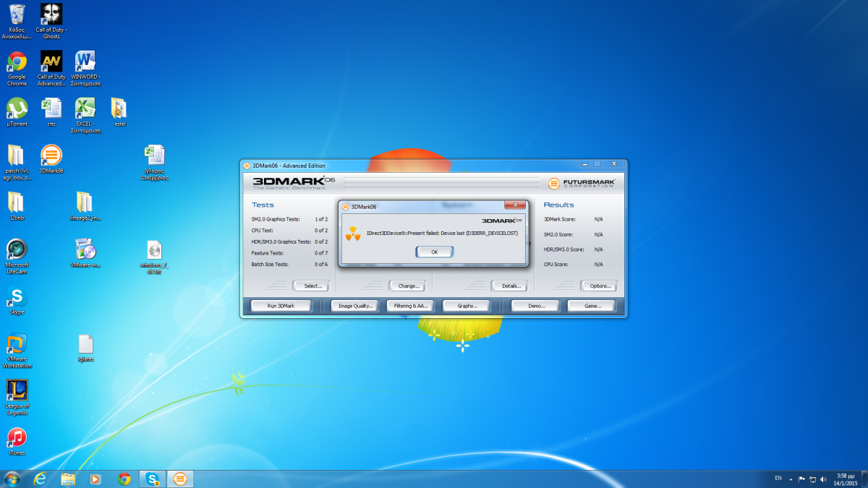Screen dimensions: 868x488
Task: Click the 3DMark Score label
Action: [560, 219]
